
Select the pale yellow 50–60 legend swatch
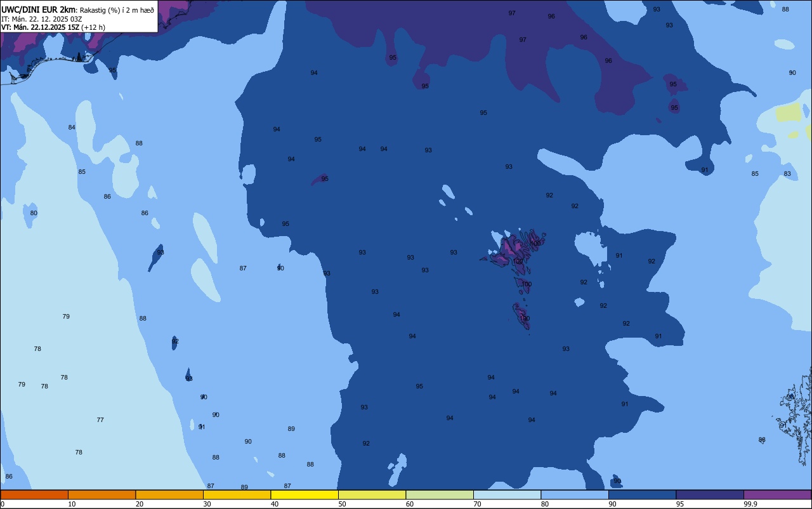(372, 494)
